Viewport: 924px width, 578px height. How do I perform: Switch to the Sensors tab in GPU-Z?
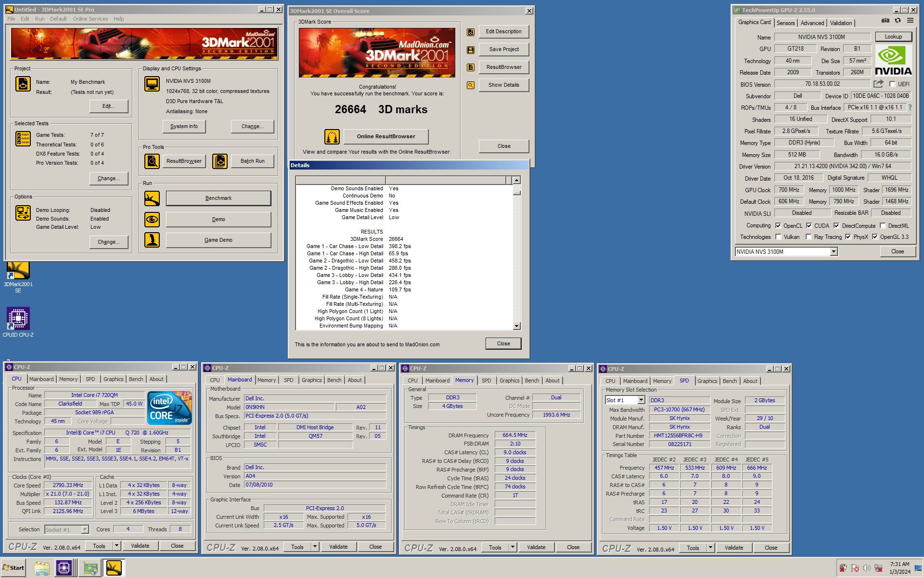(785, 23)
